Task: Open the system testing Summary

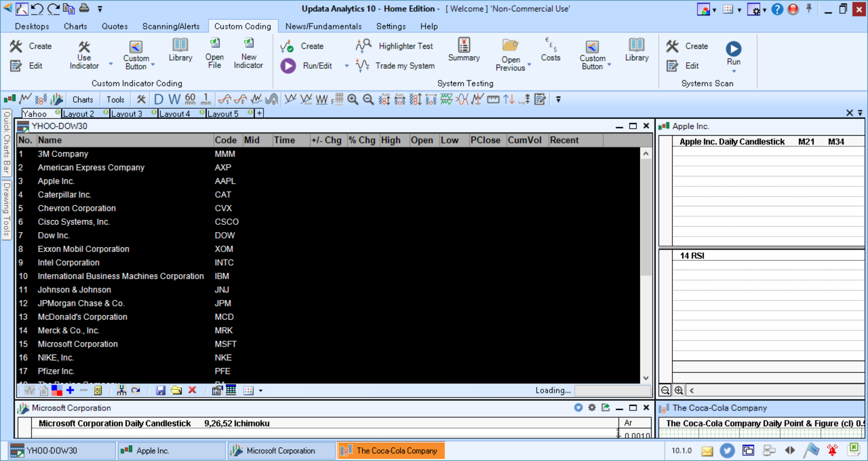Action: (x=464, y=50)
